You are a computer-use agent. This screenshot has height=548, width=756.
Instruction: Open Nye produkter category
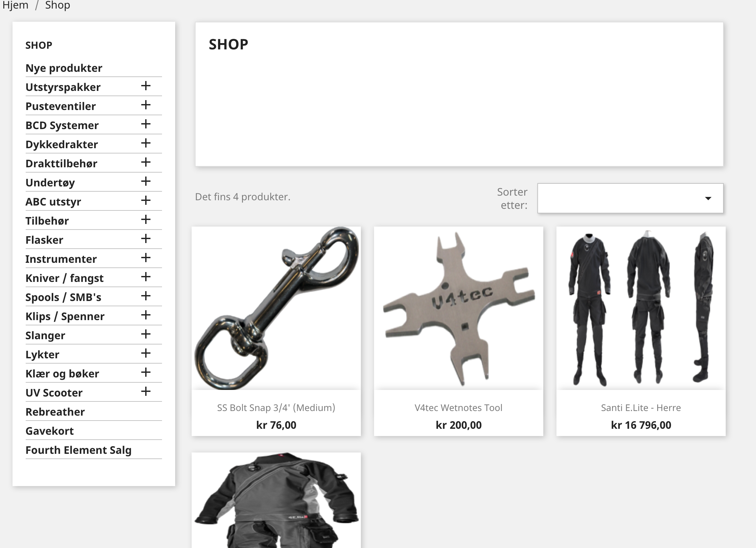[64, 68]
